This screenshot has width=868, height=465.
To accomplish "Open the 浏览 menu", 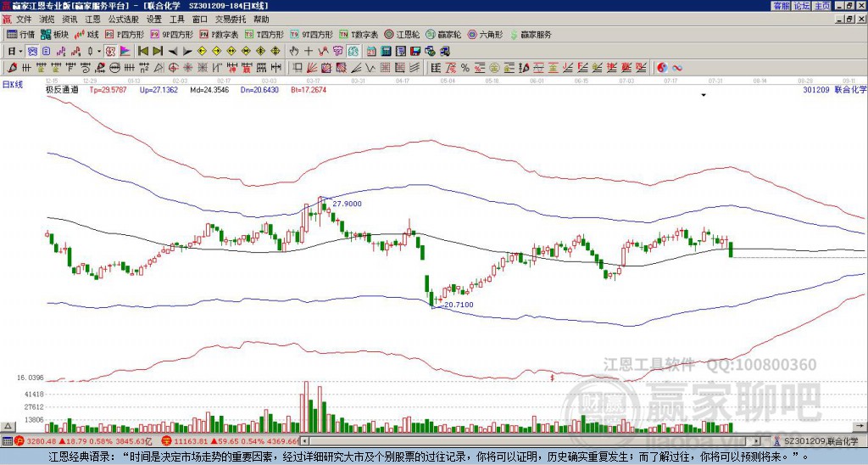I will [x=47, y=20].
